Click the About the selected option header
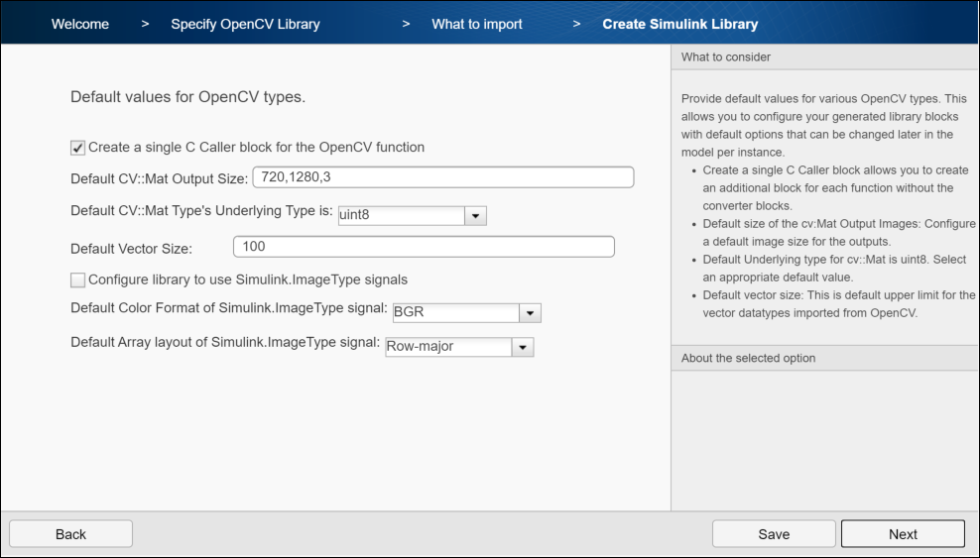Image resolution: width=980 pixels, height=558 pixels. point(825,358)
